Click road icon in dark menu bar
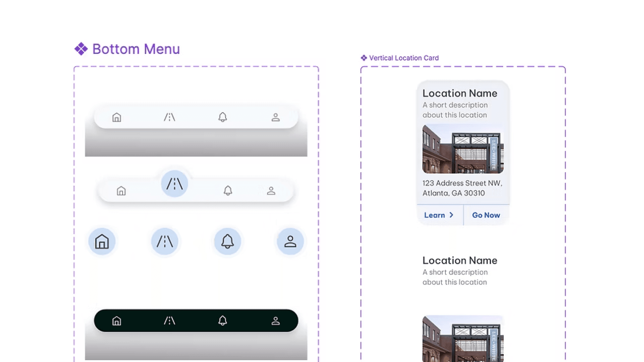Screen dimensions: 644x362 (x=169, y=321)
